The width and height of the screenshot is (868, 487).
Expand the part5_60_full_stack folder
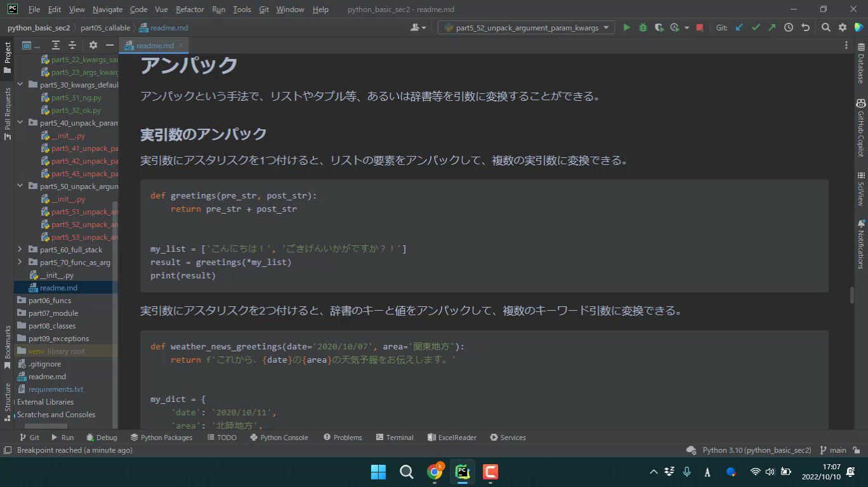click(x=20, y=250)
